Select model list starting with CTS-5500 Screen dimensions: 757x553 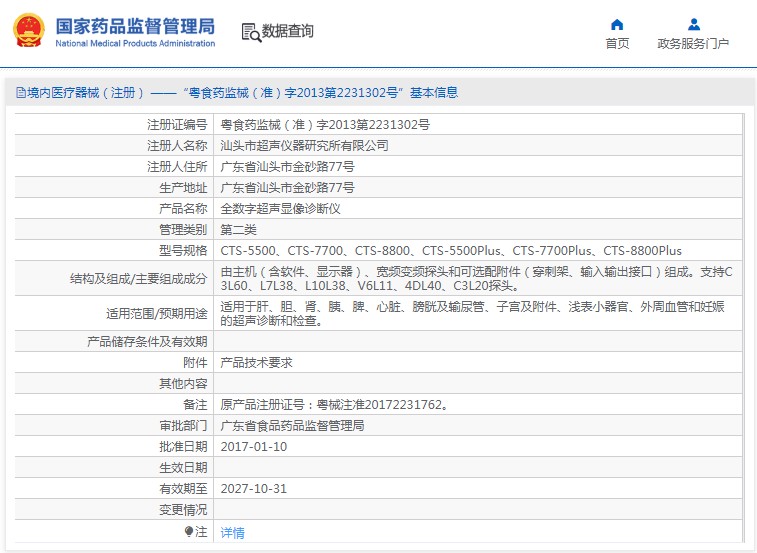[451, 251]
